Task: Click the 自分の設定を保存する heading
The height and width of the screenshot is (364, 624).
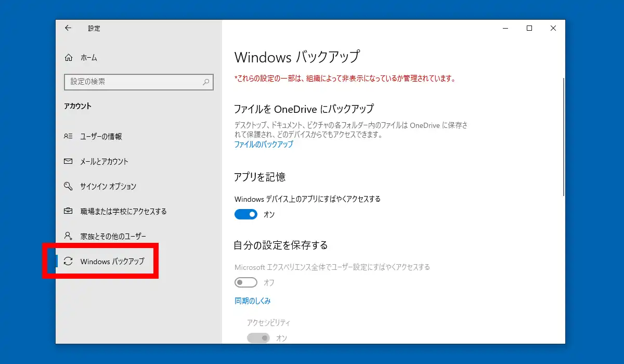Action: coord(281,245)
